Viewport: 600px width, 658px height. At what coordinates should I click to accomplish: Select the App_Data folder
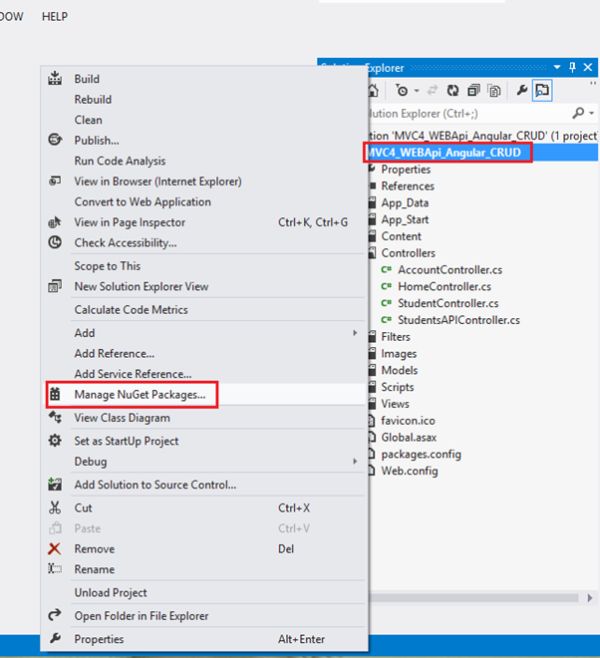pyautogui.click(x=404, y=203)
